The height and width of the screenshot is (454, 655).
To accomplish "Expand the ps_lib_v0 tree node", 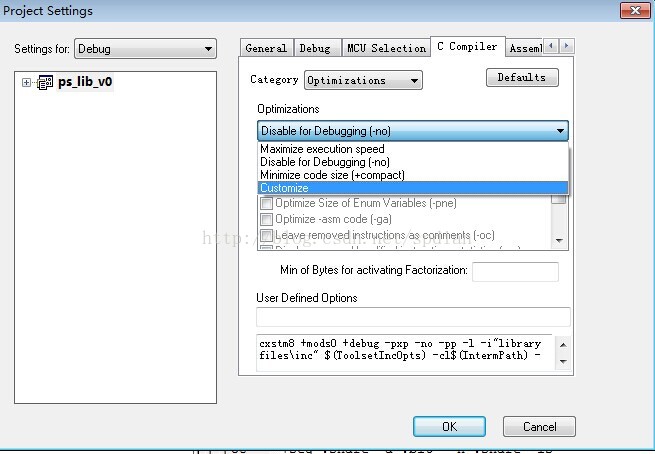I will (x=26, y=82).
